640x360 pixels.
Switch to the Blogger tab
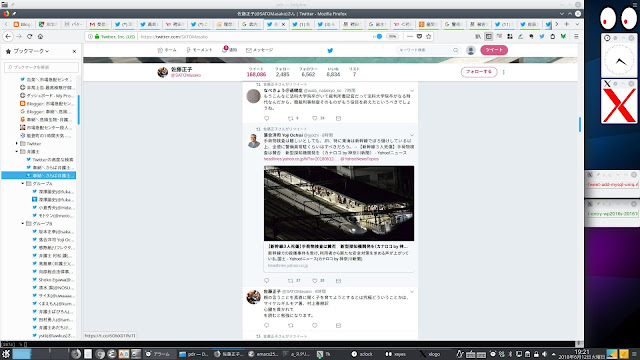[22, 24]
